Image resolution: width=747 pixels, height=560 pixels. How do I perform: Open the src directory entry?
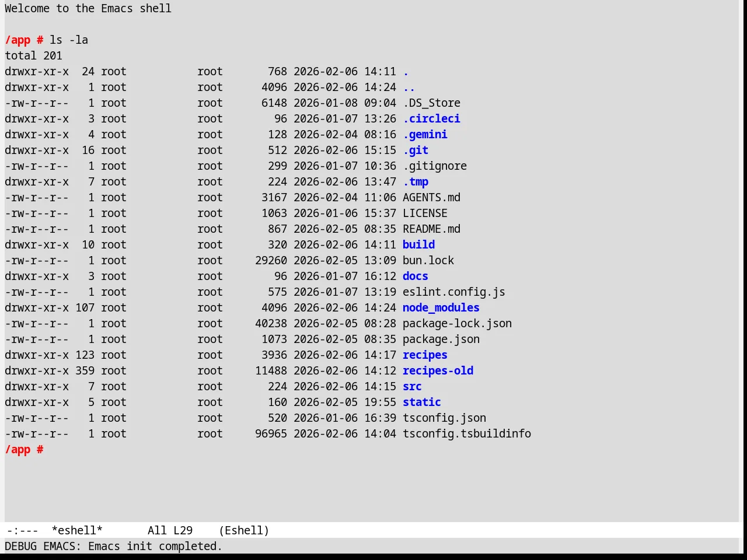(x=412, y=386)
